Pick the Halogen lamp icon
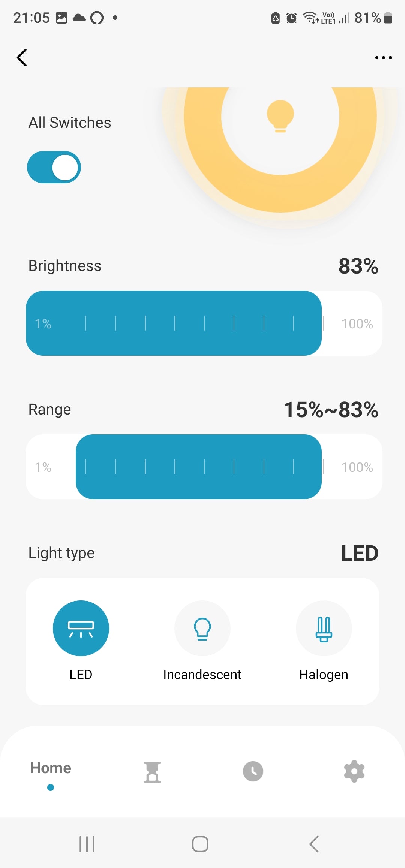 point(324,628)
